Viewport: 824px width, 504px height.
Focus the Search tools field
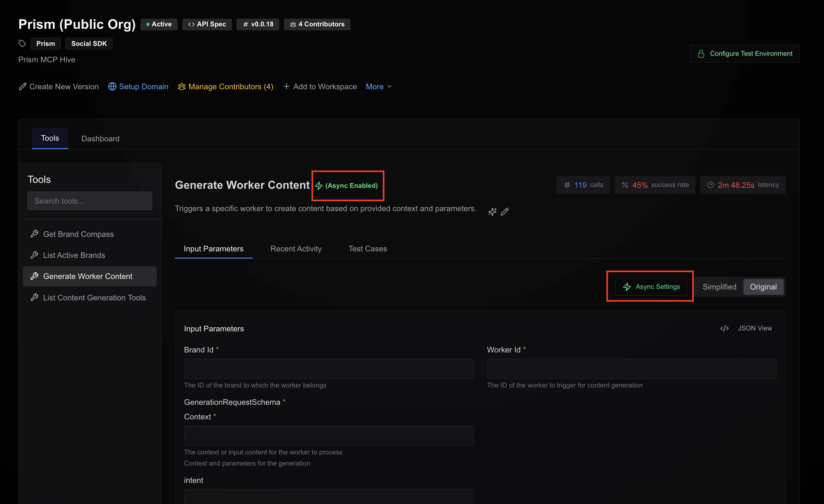[90, 201]
